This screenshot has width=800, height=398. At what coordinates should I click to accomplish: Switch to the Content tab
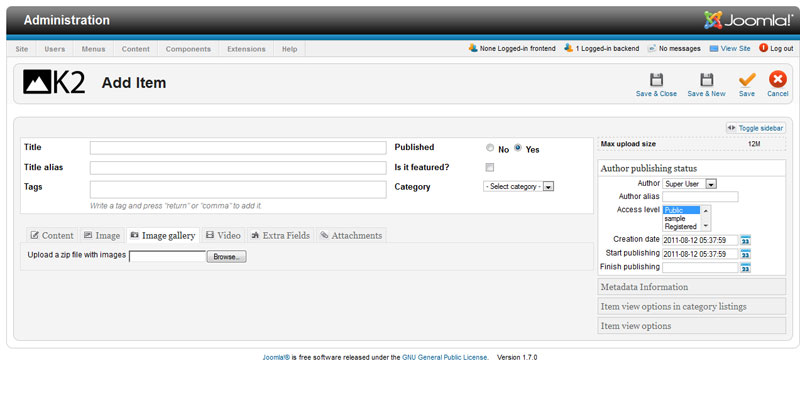pos(52,235)
